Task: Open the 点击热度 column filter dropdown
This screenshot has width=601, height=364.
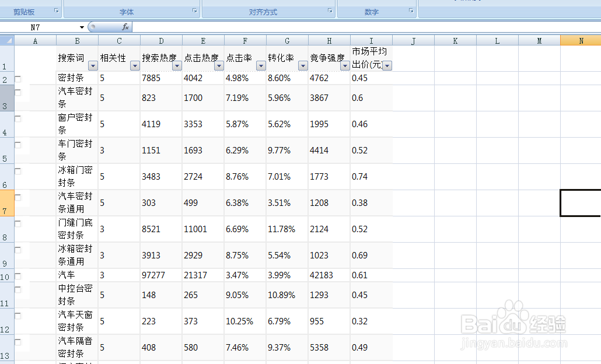Action: [219, 66]
